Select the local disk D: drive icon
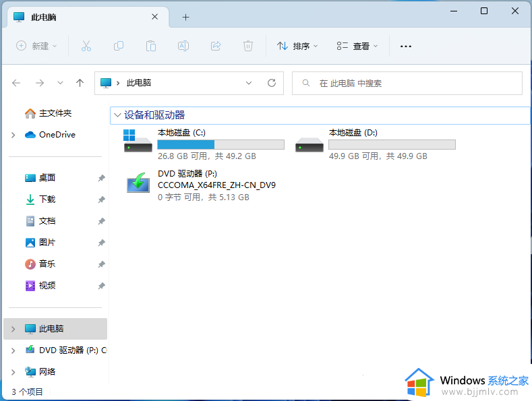The width and height of the screenshot is (532, 401). [x=309, y=144]
